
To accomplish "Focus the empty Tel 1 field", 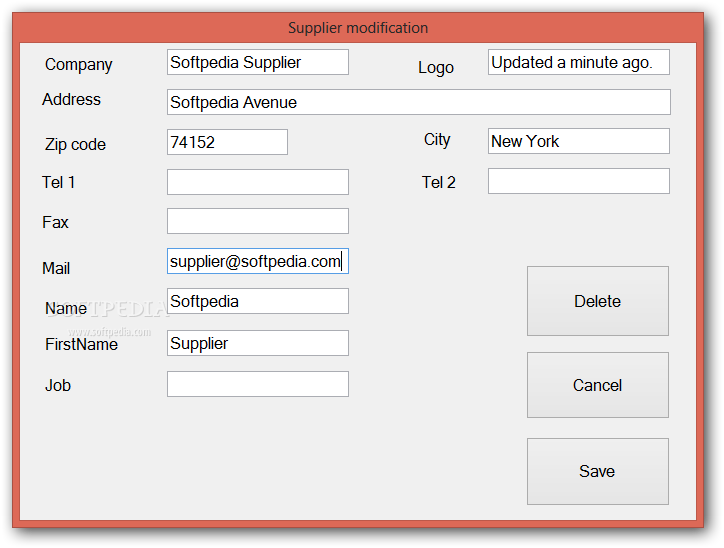I will [258, 182].
